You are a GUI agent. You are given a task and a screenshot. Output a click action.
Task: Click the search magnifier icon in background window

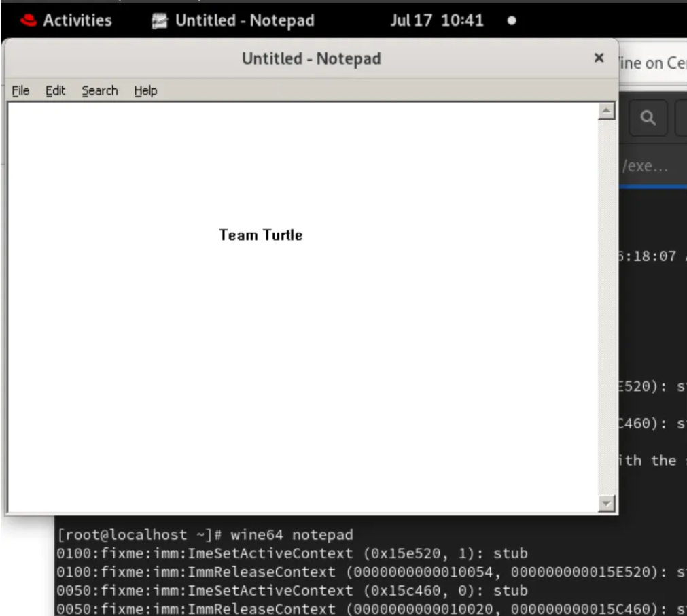click(x=648, y=118)
